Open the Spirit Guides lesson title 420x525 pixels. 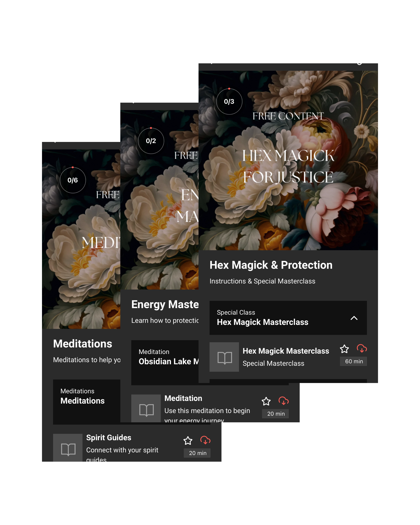108,437
